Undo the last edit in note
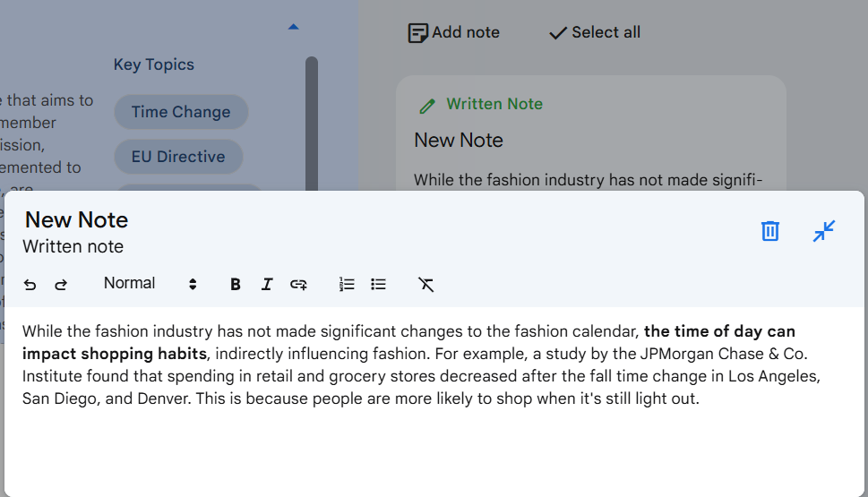 (30, 285)
